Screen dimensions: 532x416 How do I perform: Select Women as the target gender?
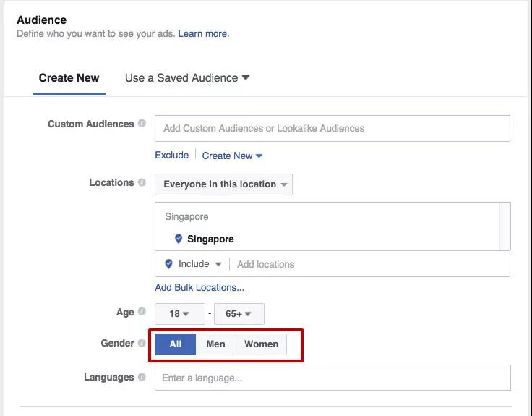[261, 344]
